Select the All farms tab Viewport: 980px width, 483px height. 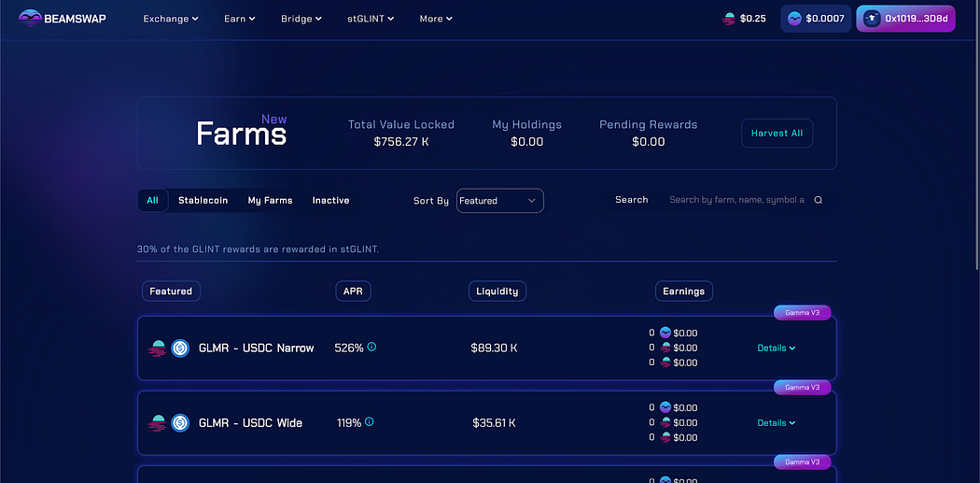point(152,200)
